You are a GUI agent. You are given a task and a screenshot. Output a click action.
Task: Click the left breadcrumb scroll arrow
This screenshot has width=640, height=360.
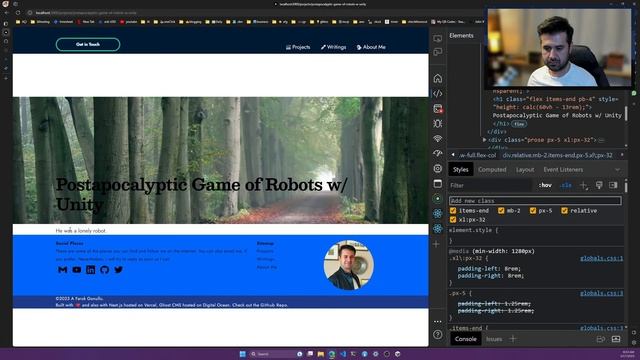point(453,155)
